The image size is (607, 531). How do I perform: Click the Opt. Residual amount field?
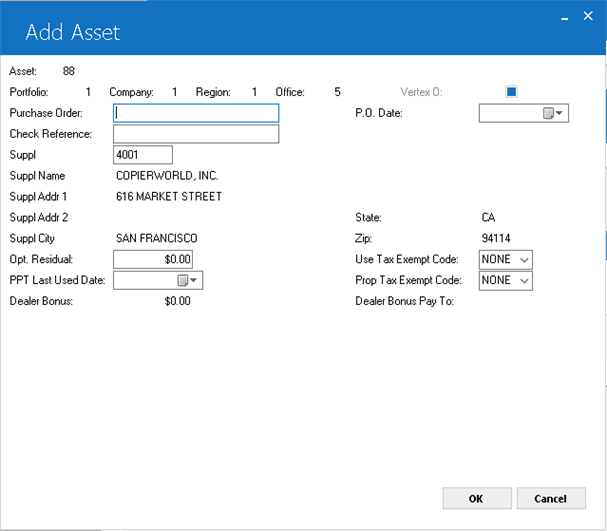(x=153, y=259)
